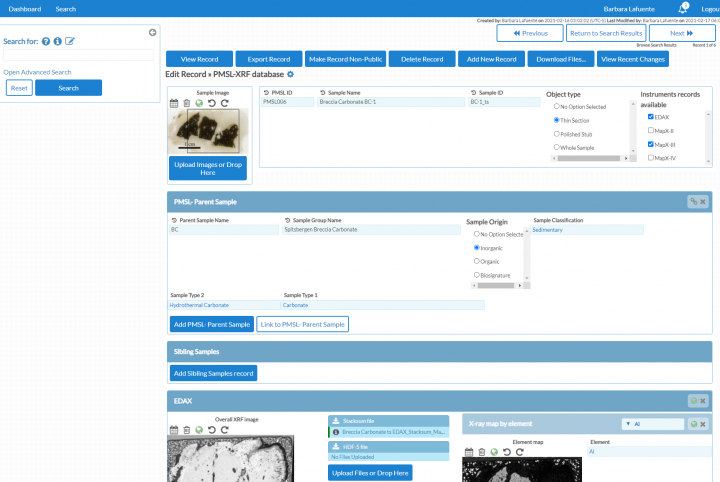Click download icon on HDF-5 file header

coord(336,447)
